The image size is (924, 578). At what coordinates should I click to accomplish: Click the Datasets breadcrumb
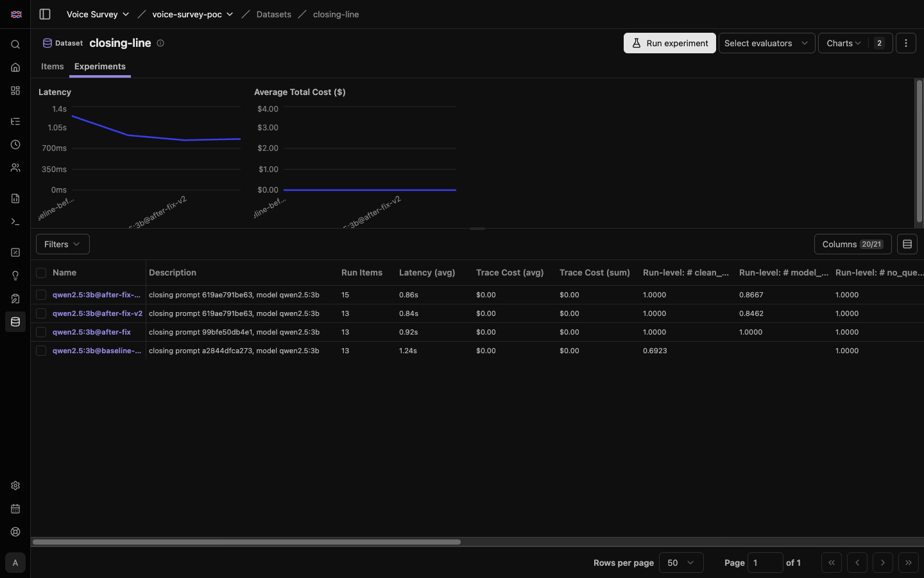pos(274,14)
